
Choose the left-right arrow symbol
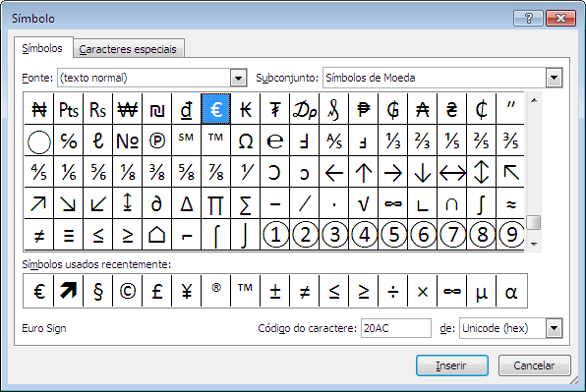tap(452, 172)
